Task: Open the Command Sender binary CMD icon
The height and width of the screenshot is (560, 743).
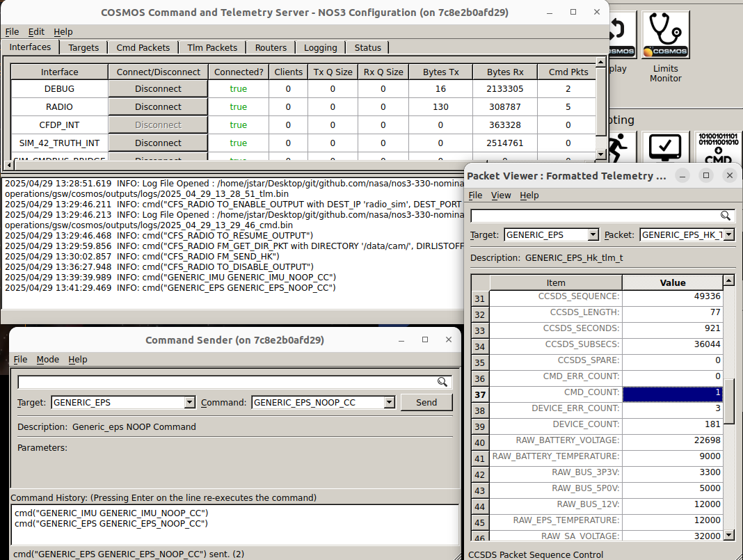Action: (719, 147)
